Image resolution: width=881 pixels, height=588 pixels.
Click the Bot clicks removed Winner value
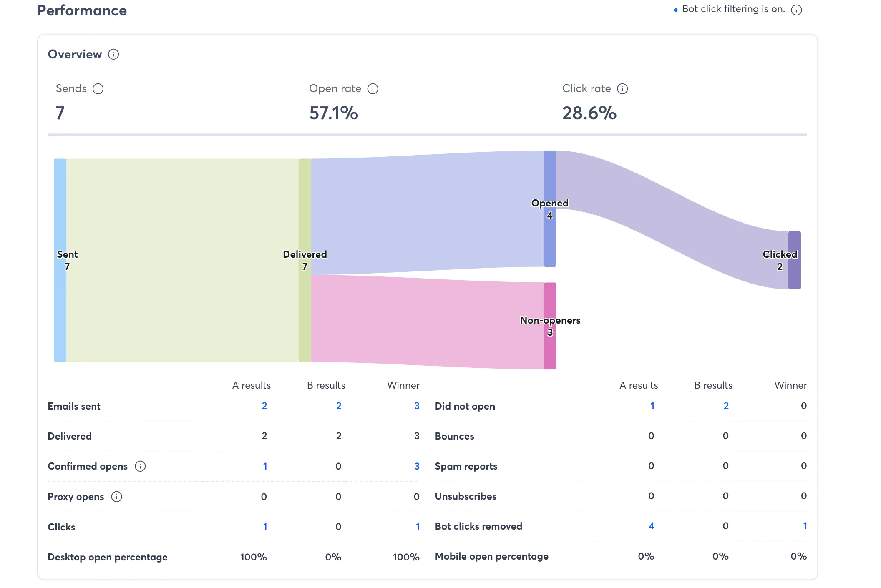[805, 526]
